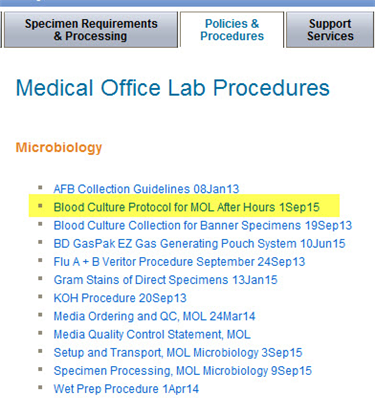This screenshot has width=375, height=414.
Task: Open KOH Procedure 20Sep13 link
Action: (x=120, y=298)
